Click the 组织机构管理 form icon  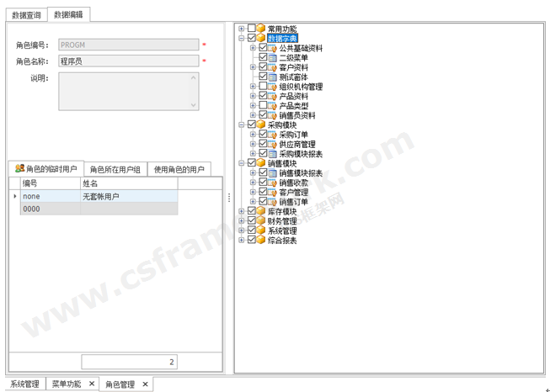(272, 87)
